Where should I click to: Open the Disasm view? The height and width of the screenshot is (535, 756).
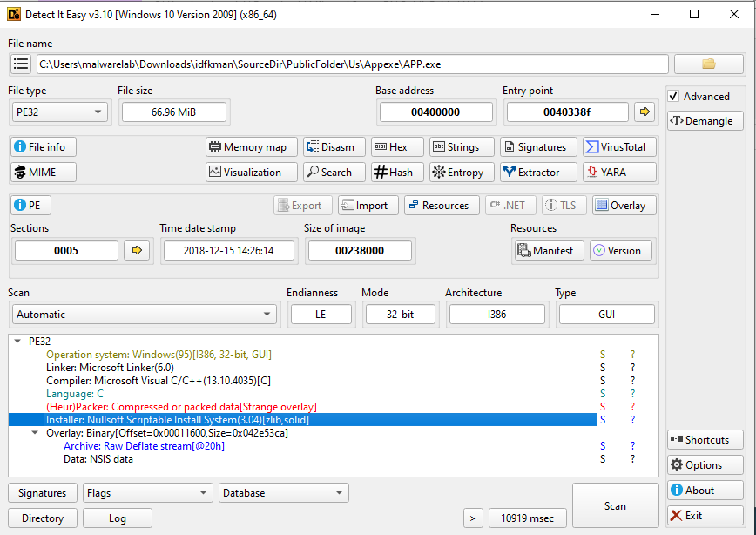tap(334, 147)
